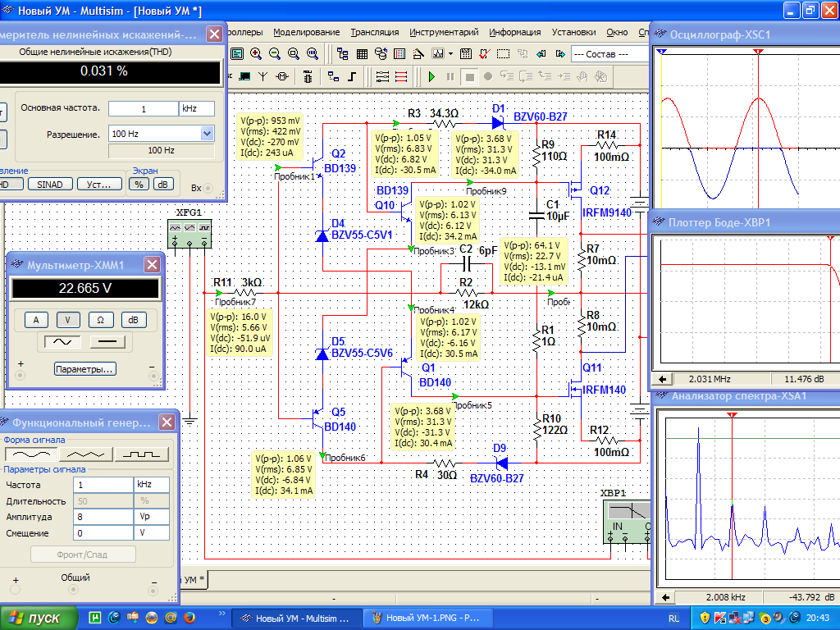
Task: Set multimeter to voltage mode V
Action: pos(68,320)
